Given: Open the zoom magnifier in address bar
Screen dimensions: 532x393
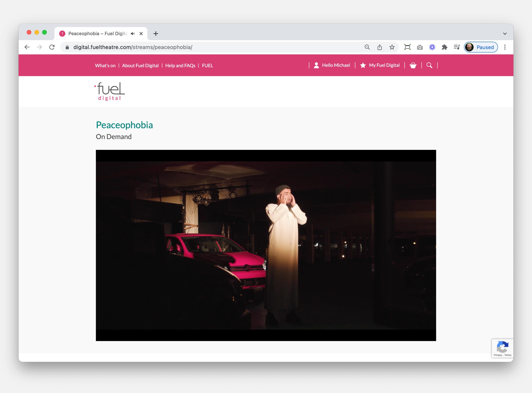Looking at the screenshot, I should click(367, 47).
